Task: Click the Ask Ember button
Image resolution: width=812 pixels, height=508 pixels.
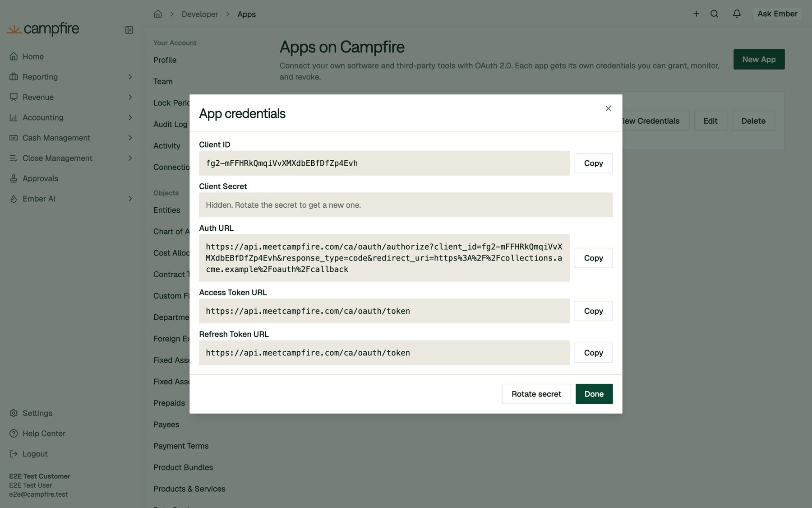Action: click(777, 14)
